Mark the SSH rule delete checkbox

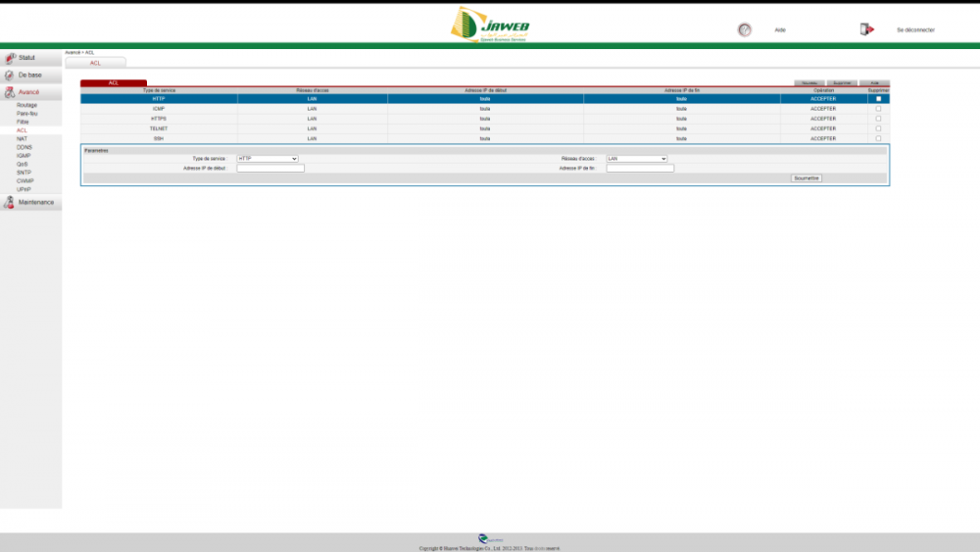(878, 138)
